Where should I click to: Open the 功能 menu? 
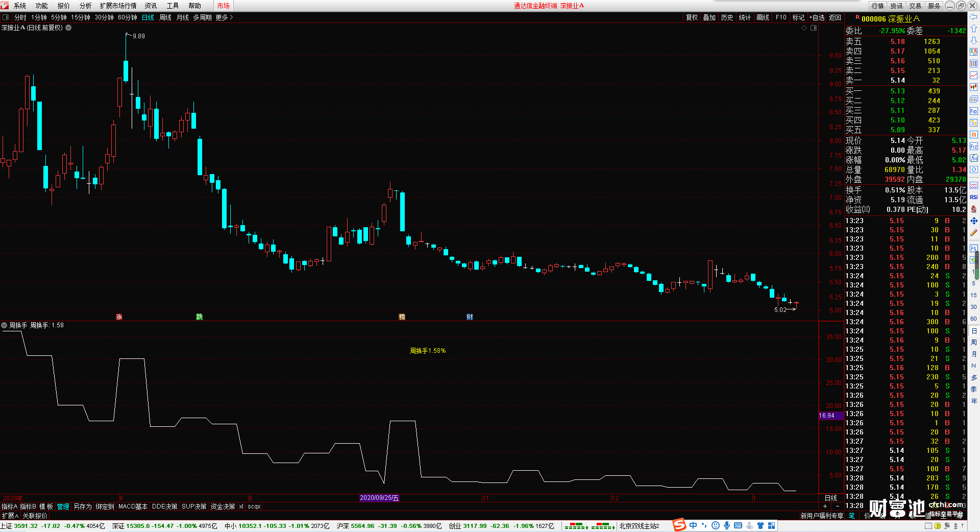tap(42, 6)
